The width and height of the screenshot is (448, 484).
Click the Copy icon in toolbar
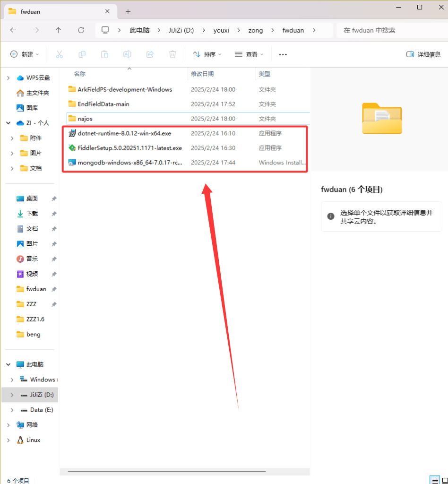coord(82,54)
